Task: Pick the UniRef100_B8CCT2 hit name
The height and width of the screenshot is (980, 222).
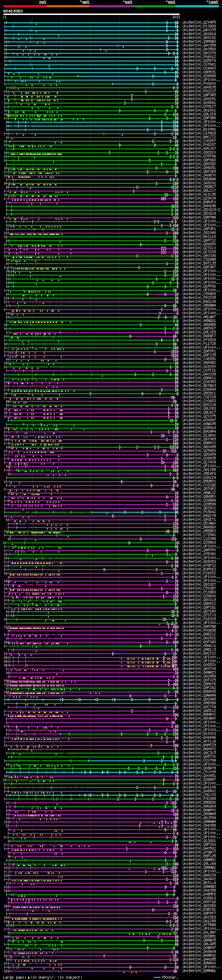Action: (x=199, y=137)
